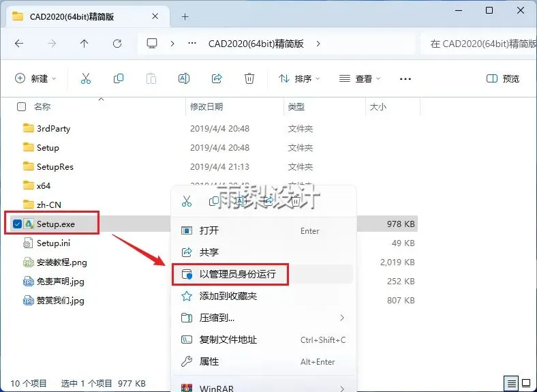Choose 共享 in the context menu
Screen dimensions: 537x392
263,252
